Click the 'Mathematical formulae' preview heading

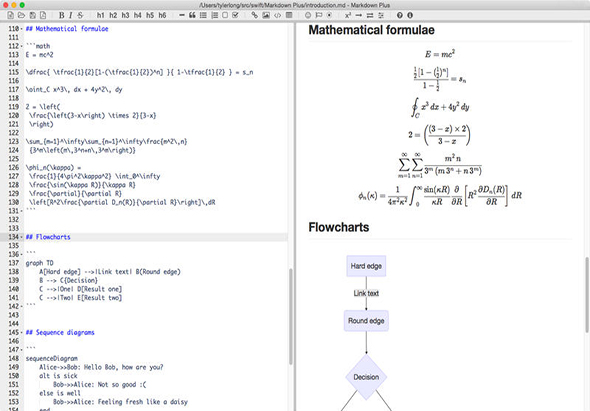[x=371, y=30]
